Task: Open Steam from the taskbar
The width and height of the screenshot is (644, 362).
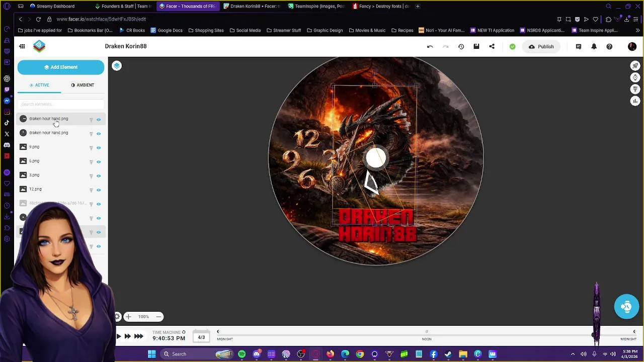Action: coord(448,354)
